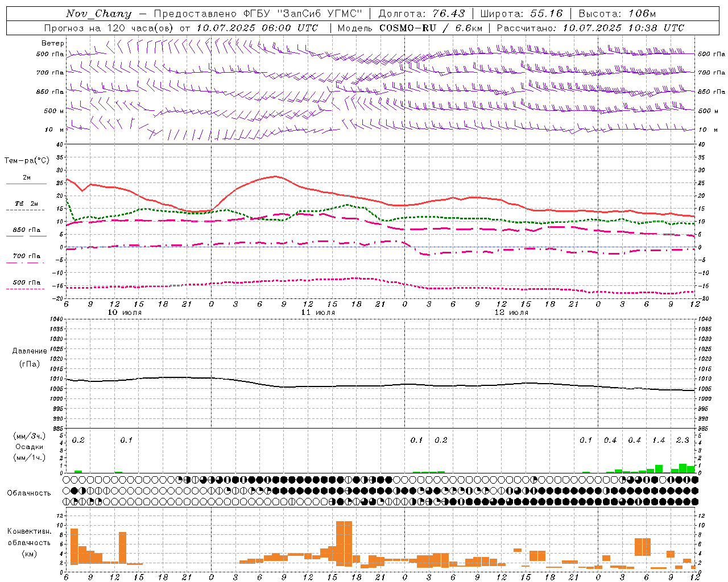Click the 'Широта: 55.16' header value
This screenshot has height=582, width=728.
point(522,14)
